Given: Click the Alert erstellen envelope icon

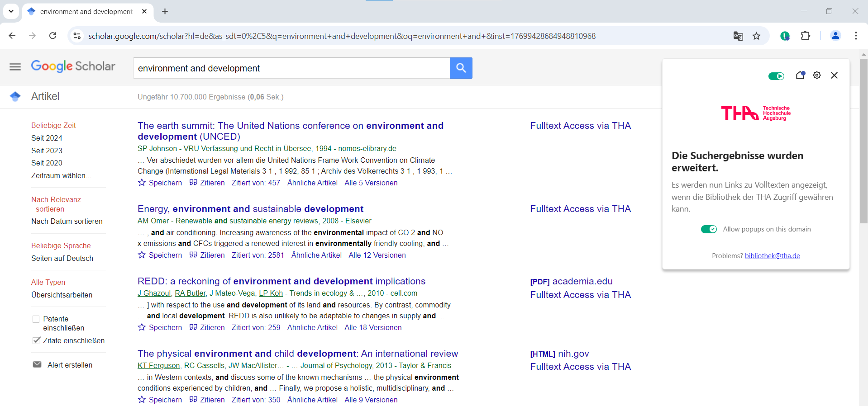Looking at the screenshot, I should tap(37, 364).
